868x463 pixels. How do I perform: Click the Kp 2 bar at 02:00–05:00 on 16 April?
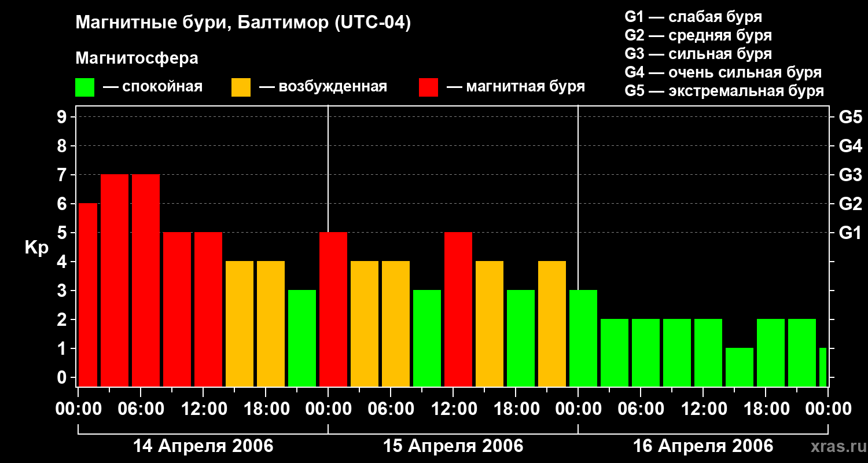click(x=615, y=353)
